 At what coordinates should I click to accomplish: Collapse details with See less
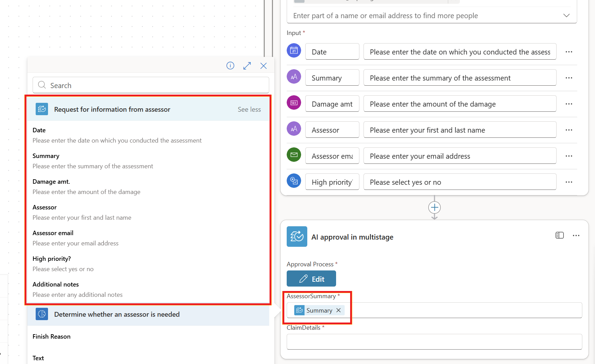249,109
